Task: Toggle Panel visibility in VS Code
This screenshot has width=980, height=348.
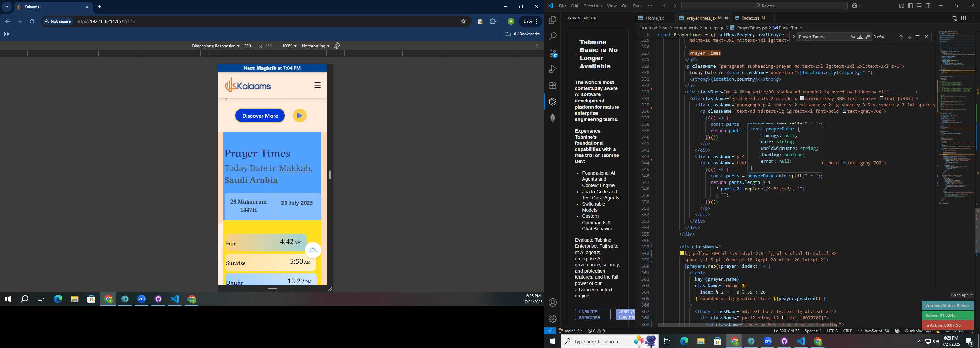Action: [919, 6]
